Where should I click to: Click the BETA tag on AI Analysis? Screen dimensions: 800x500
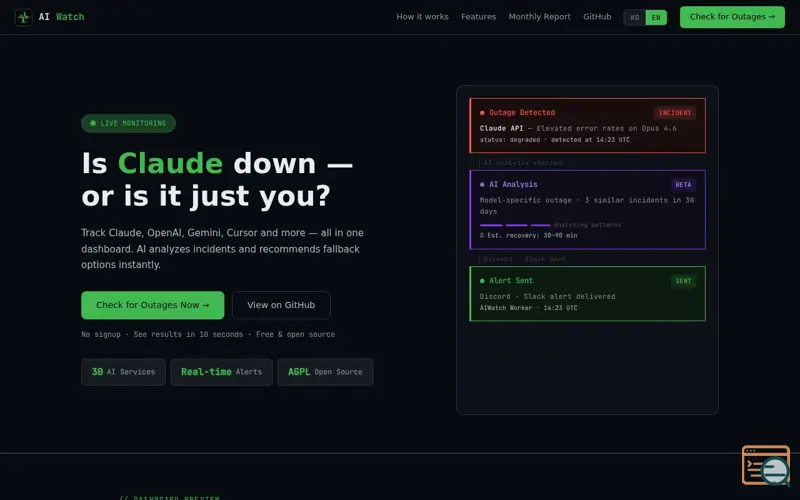coord(683,185)
